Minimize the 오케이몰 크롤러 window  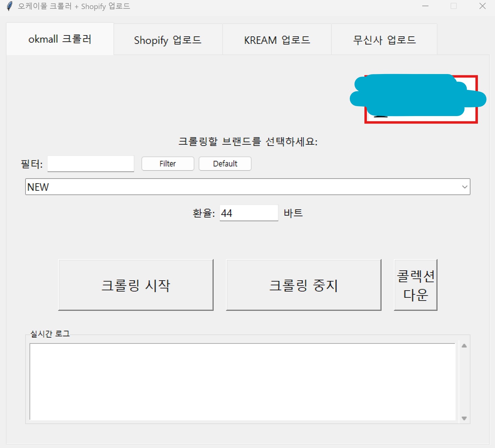coord(425,6)
